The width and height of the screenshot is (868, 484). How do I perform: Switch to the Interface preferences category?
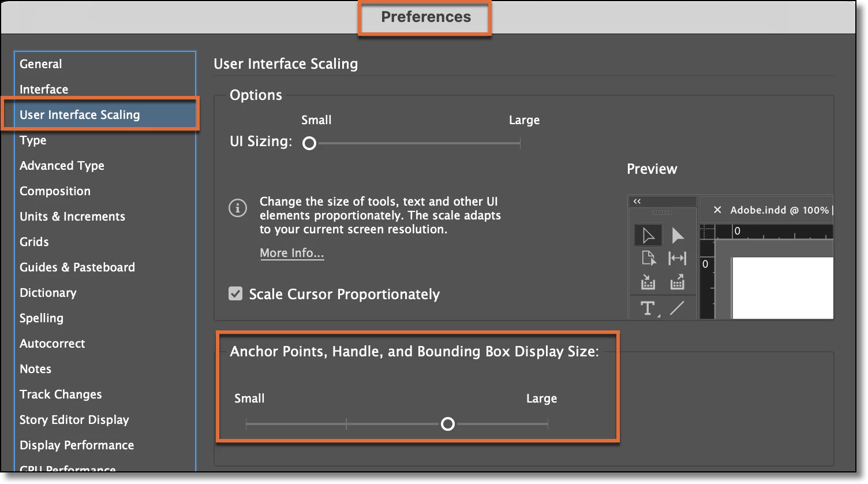tap(105, 90)
